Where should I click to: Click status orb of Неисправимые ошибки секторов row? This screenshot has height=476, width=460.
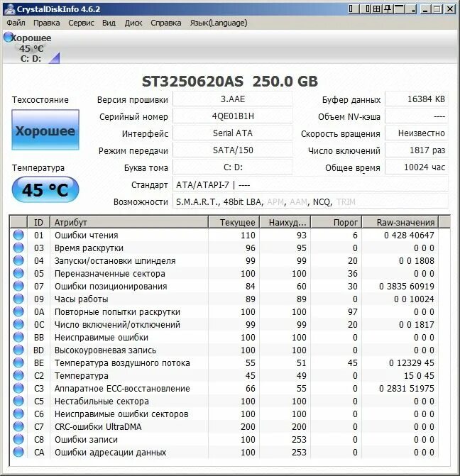[x=18, y=414]
